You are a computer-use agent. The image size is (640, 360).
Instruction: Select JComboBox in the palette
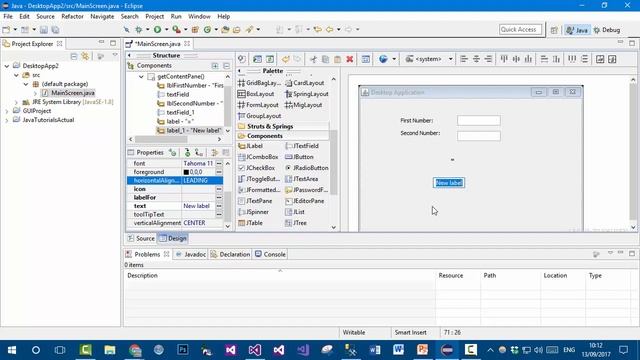tap(258, 157)
